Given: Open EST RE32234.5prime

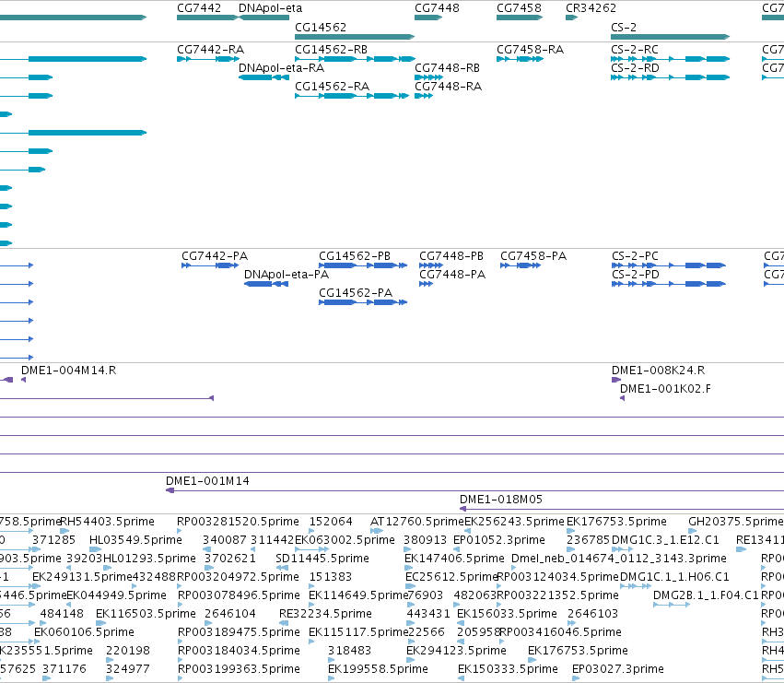Looking at the screenshot, I should click(x=325, y=614).
